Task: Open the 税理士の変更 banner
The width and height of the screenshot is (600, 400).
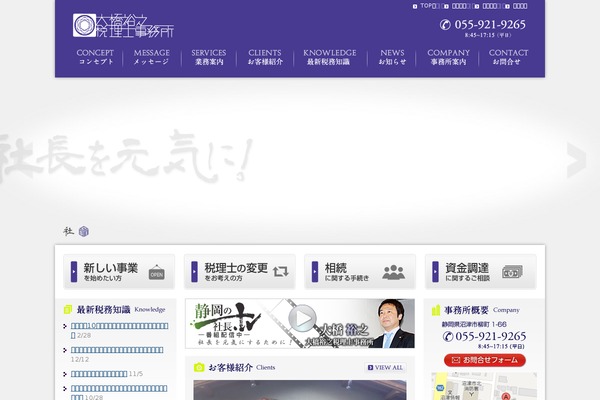Action: pyautogui.click(x=240, y=271)
